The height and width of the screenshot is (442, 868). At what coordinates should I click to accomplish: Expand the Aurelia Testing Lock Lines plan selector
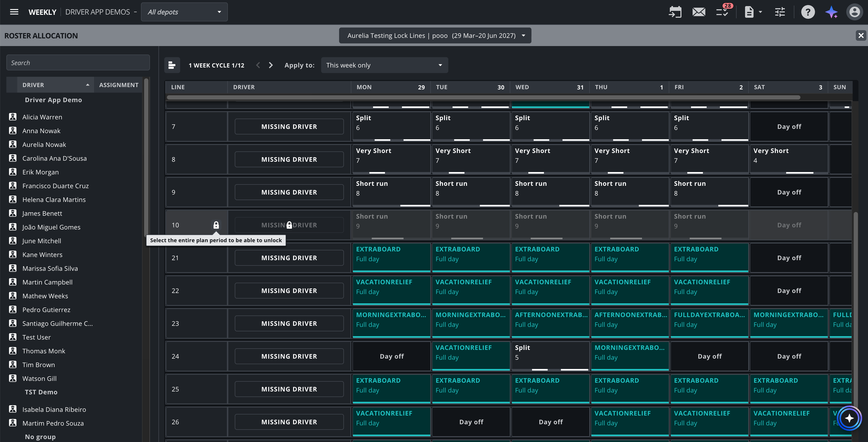point(435,35)
